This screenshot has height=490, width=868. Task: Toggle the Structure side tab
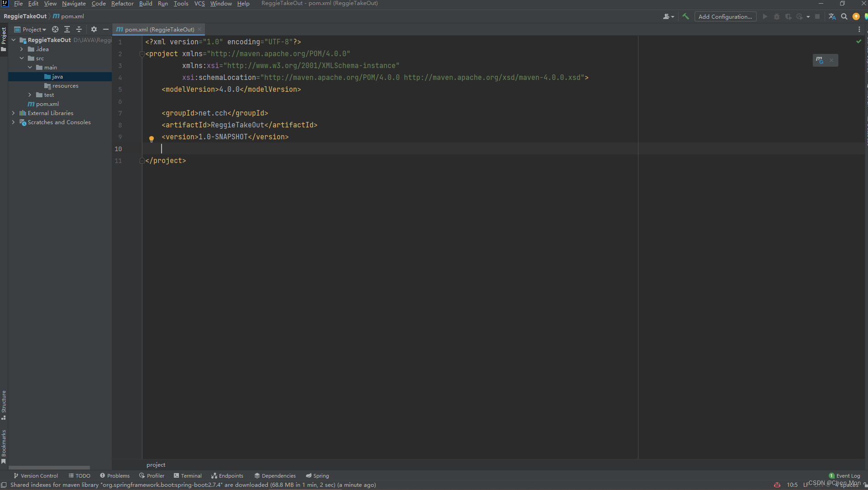pos(4,406)
